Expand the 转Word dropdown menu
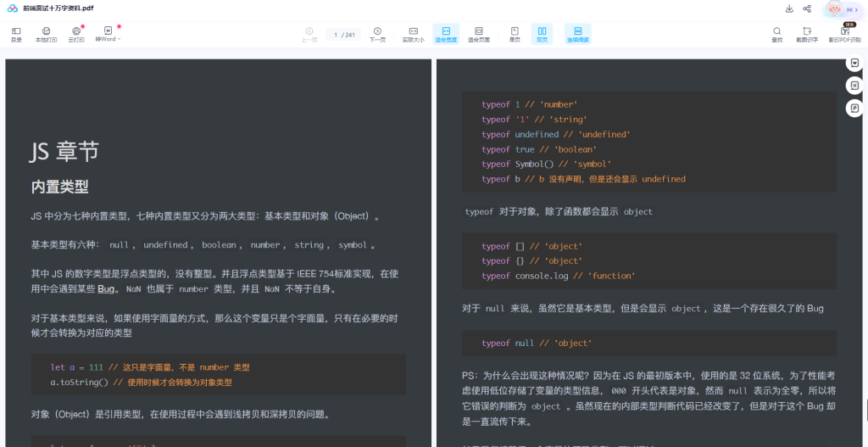Viewport: 868px width, 447px height. (120, 39)
